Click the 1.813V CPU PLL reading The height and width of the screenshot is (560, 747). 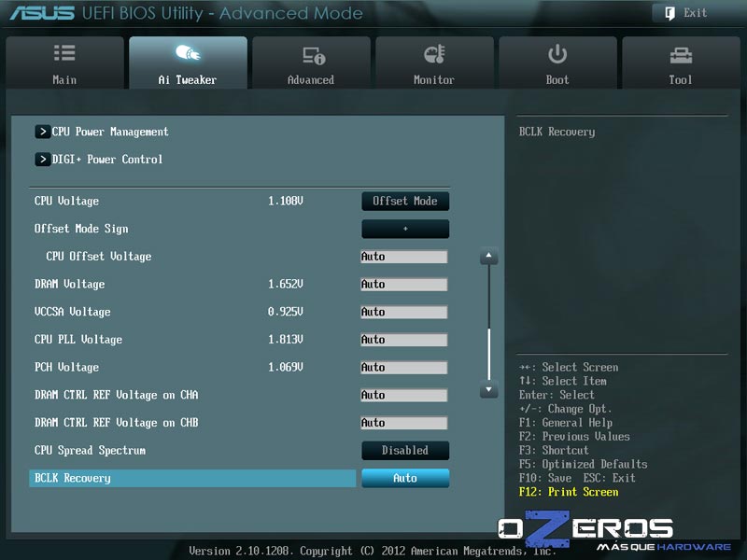286,339
